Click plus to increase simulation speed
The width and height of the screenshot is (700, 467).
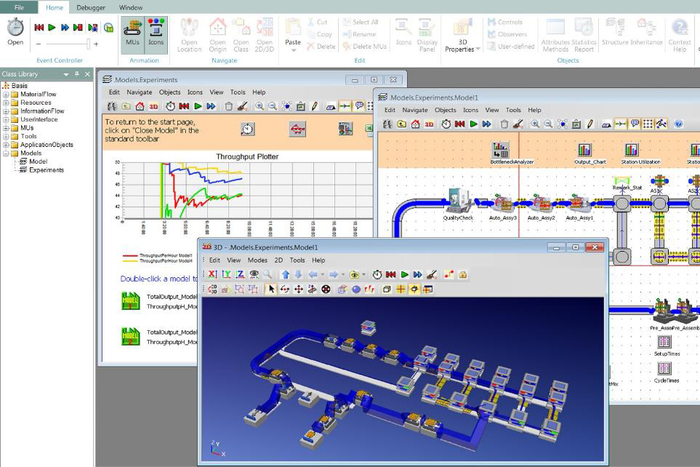96,44
